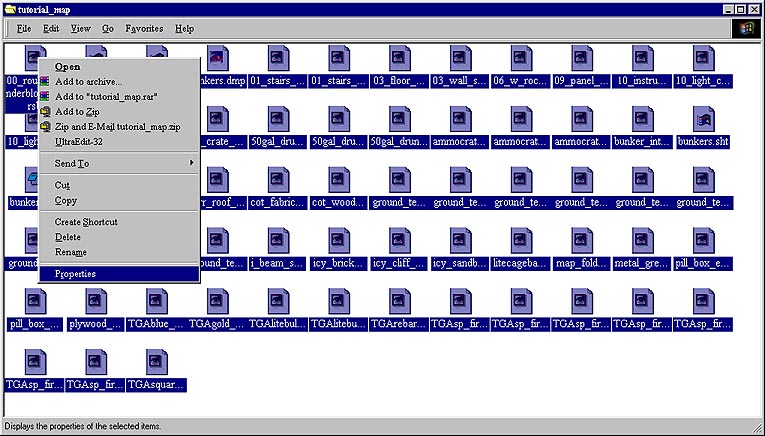Select the TGAgold file icon
Screen dimensions: 765x436
217,302
